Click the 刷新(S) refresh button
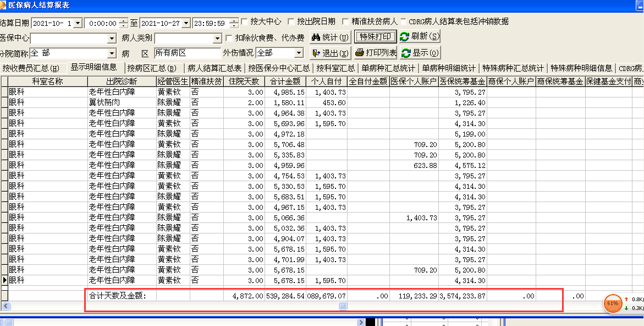The height and width of the screenshot is (326, 644). coord(420,37)
